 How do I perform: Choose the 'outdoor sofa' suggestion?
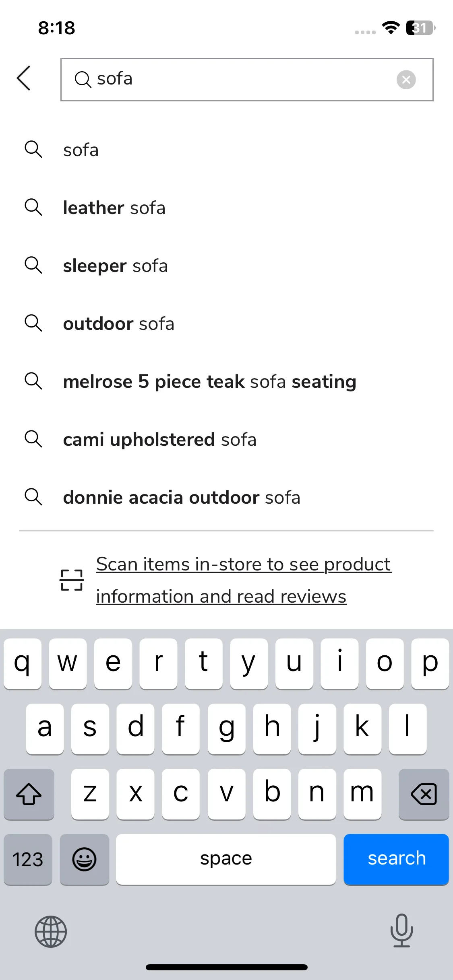click(x=226, y=323)
